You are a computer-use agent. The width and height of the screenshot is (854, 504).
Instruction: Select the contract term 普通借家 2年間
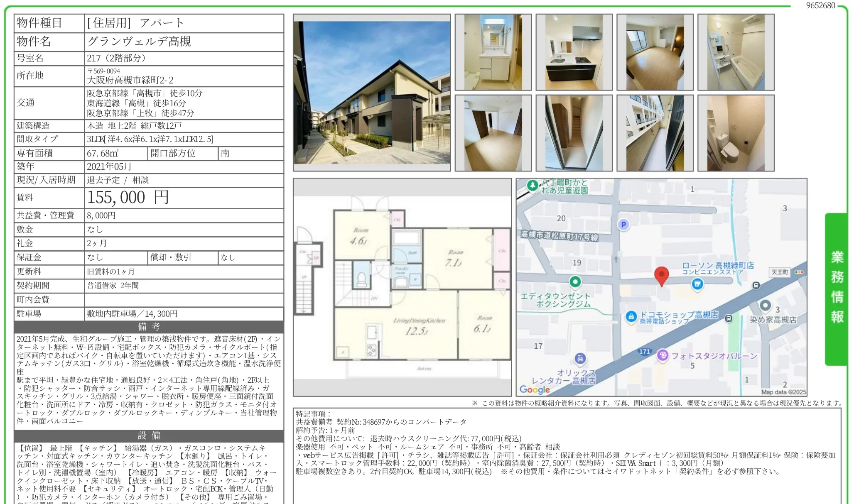pos(113,286)
